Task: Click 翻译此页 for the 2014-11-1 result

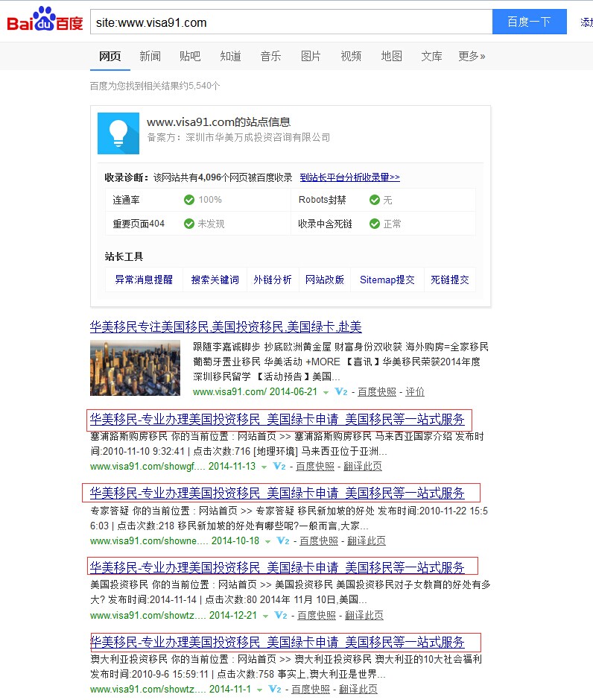Action: click(358, 690)
